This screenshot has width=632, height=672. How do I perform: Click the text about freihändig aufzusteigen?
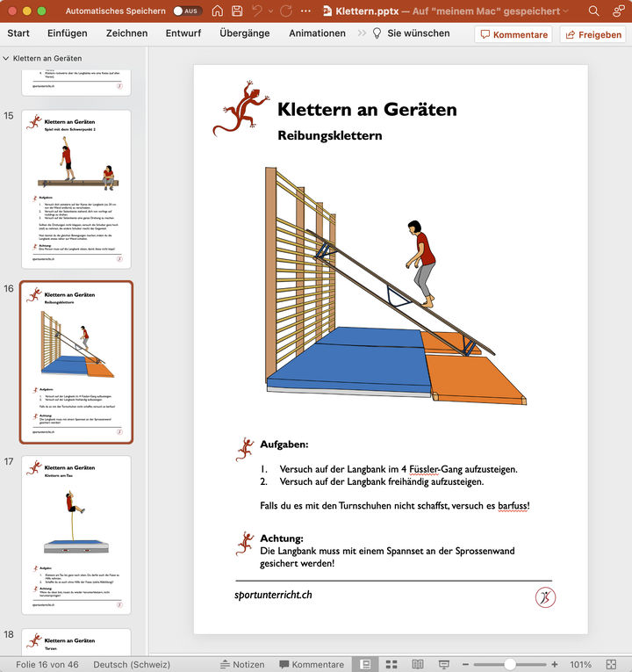[x=382, y=481]
